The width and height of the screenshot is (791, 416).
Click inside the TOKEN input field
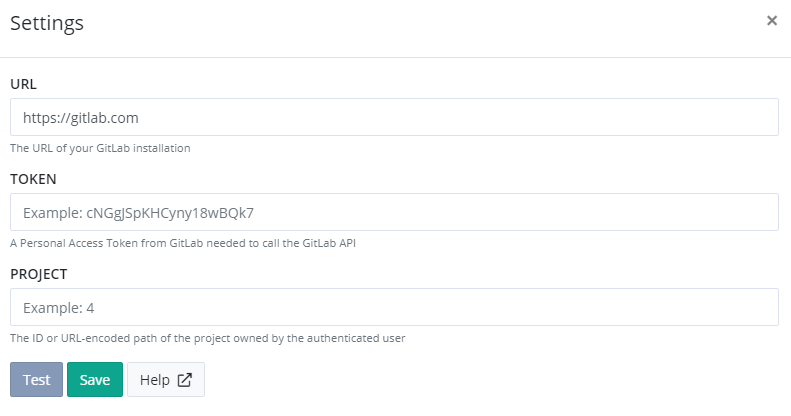pos(394,212)
